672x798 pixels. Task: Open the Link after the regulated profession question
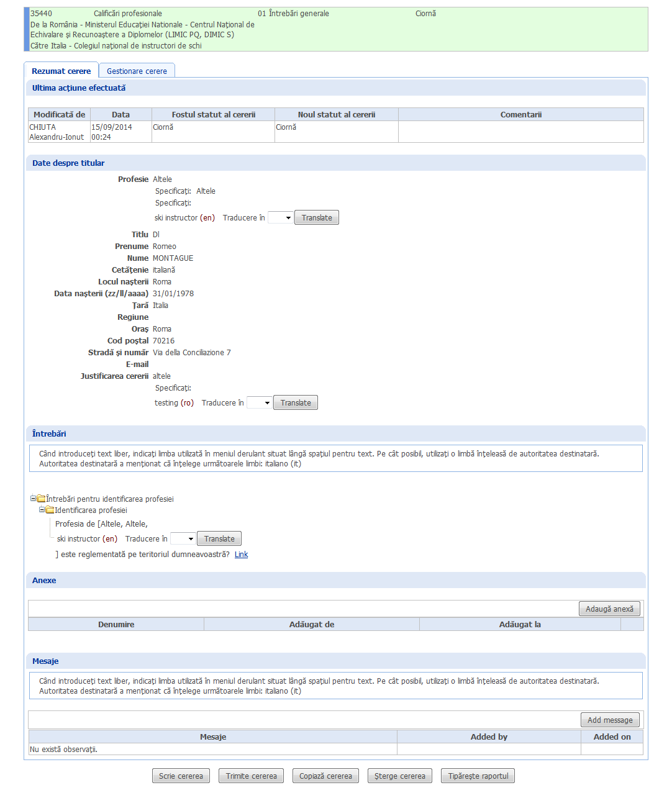pyautogui.click(x=241, y=555)
